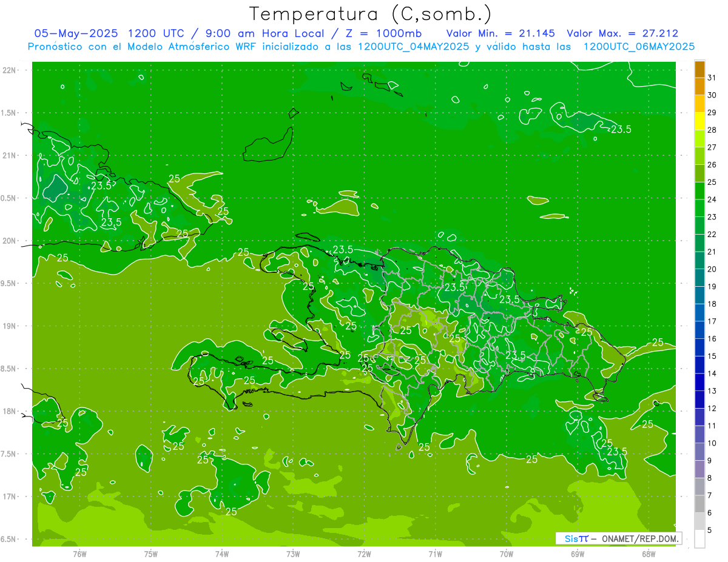Click the "72W" longitude axis label
728x562 pixels.
(x=364, y=554)
